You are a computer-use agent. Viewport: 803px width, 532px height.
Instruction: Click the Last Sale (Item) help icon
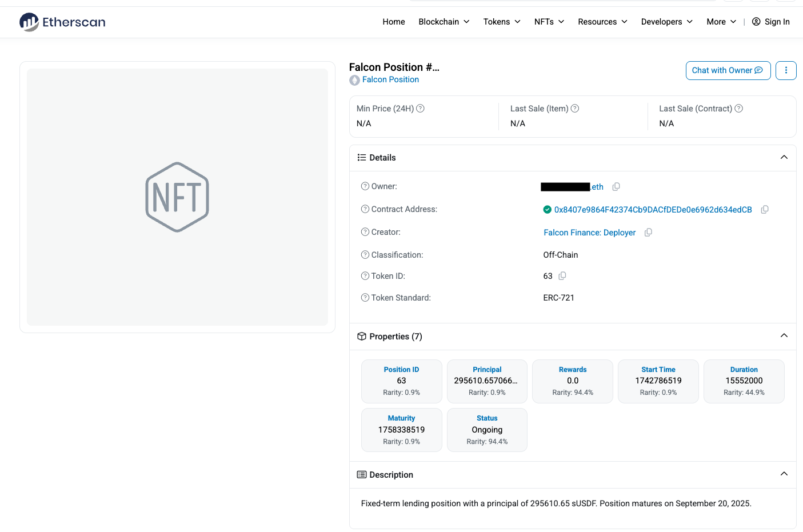(575, 109)
